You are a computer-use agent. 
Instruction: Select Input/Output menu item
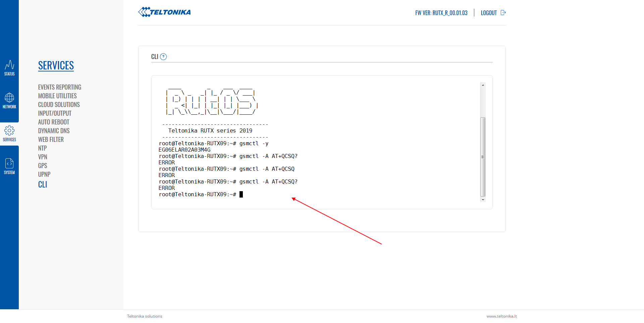[55, 113]
